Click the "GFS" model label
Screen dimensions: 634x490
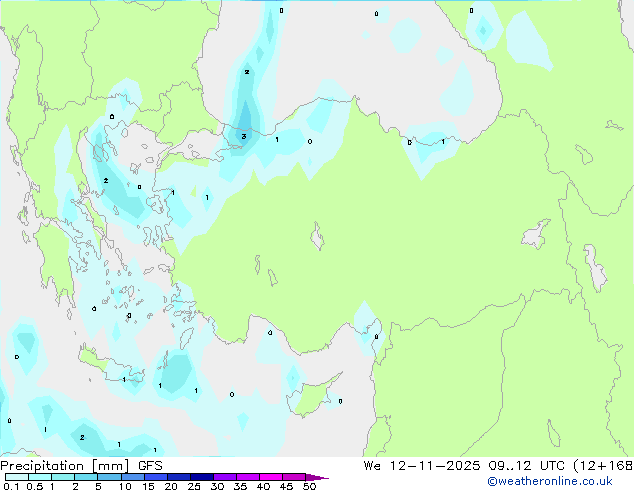[x=150, y=466]
